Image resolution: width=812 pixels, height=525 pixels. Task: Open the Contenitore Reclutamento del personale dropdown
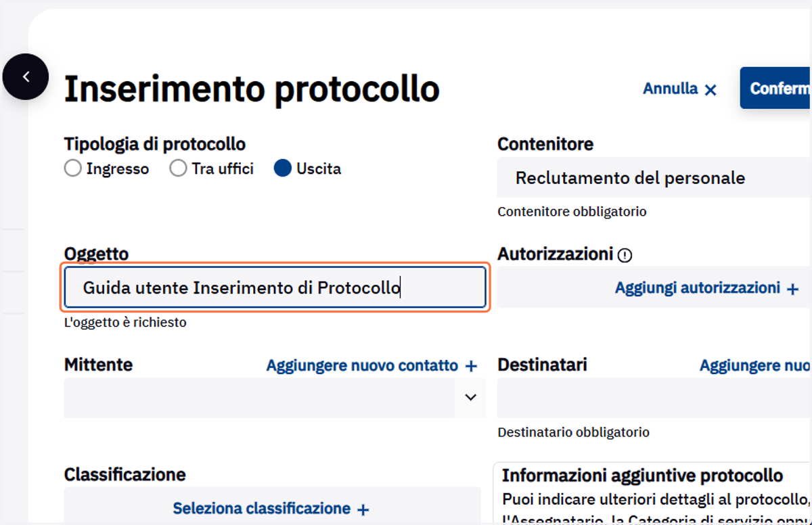[x=654, y=178]
